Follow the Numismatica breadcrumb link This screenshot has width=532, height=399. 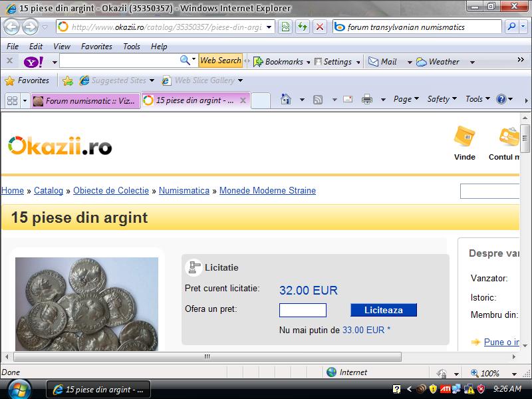184,190
